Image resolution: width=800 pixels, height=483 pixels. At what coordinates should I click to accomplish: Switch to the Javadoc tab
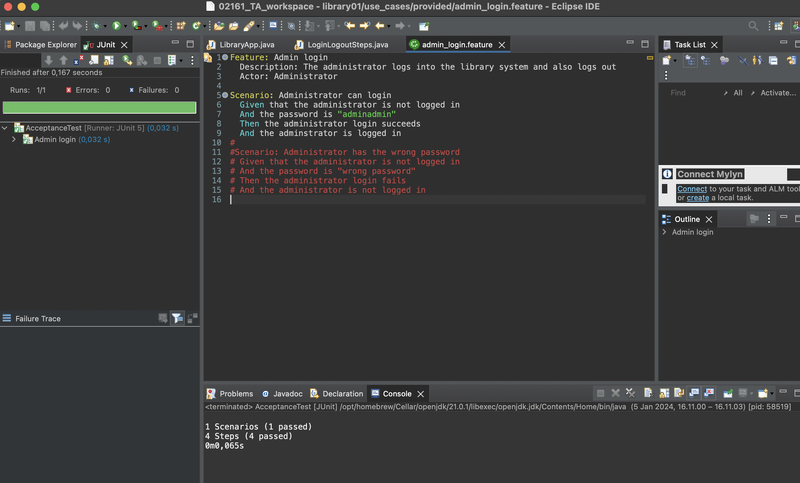click(x=282, y=393)
